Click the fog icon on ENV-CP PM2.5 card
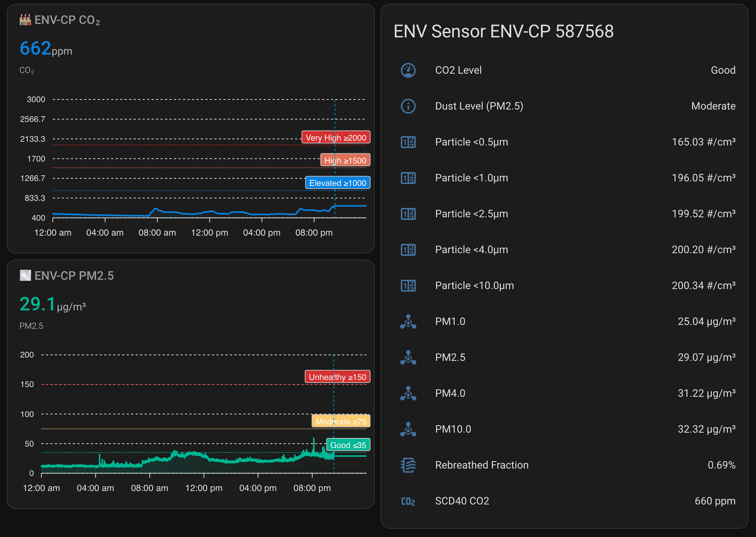The width and height of the screenshot is (756, 537). click(x=25, y=275)
